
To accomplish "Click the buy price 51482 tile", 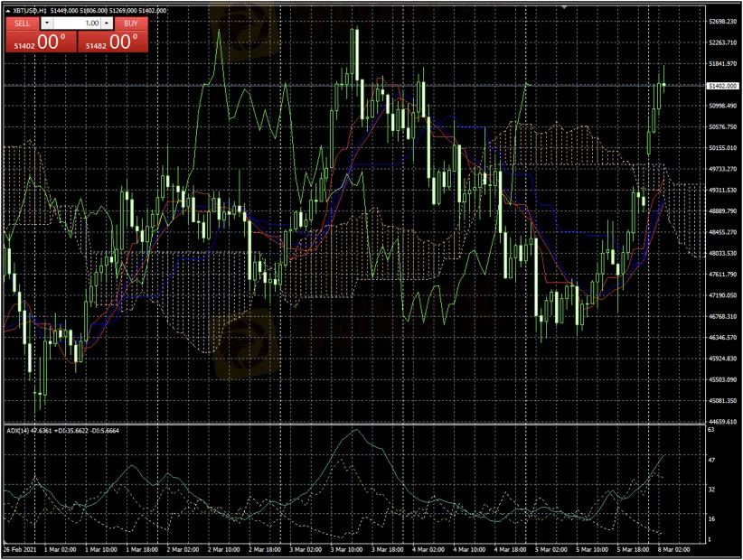I will pyautogui.click(x=111, y=42).
